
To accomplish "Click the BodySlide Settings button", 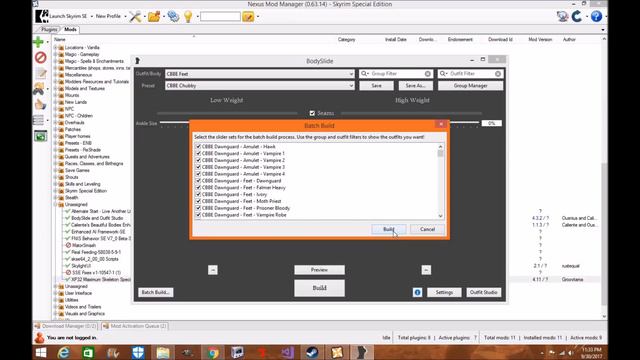I will tap(444, 292).
